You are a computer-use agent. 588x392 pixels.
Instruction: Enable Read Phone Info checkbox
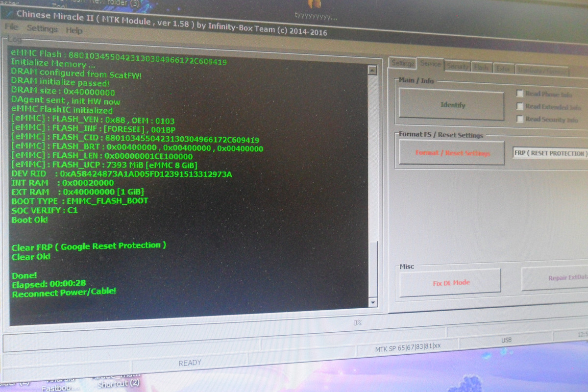(x=520, y=93)
